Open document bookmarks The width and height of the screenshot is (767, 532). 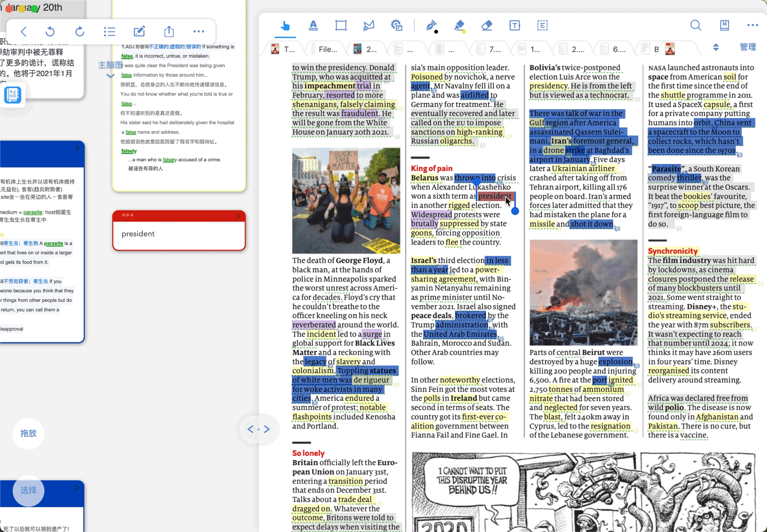(724, 25)
